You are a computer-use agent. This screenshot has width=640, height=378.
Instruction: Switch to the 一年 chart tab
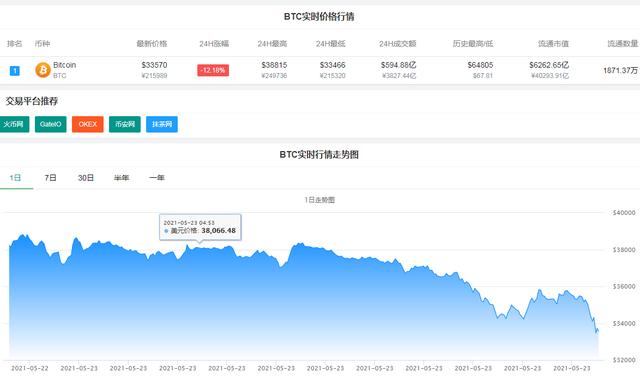(157, 178)
